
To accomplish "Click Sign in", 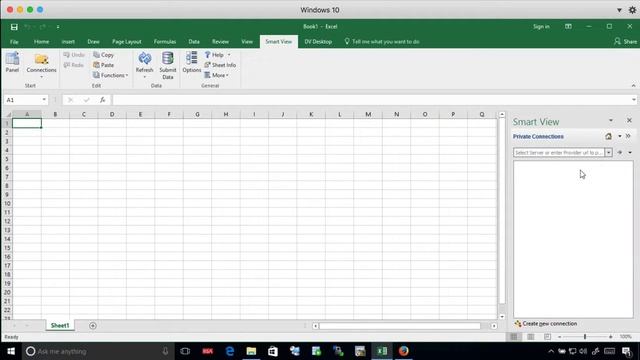I will point(541,27).
